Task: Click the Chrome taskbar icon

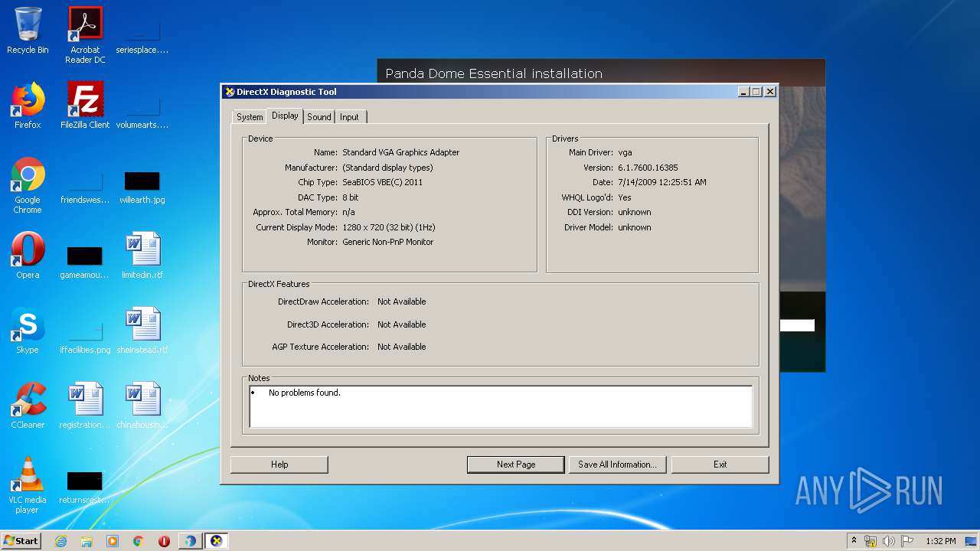Action: pos(139,541)
